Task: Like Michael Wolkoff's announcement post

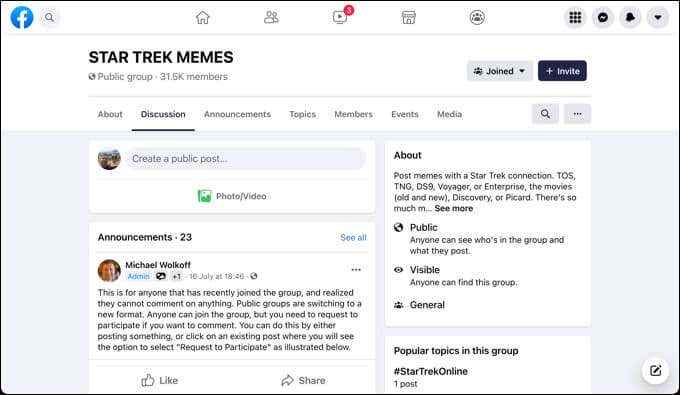Action: [x=160, y=380]
